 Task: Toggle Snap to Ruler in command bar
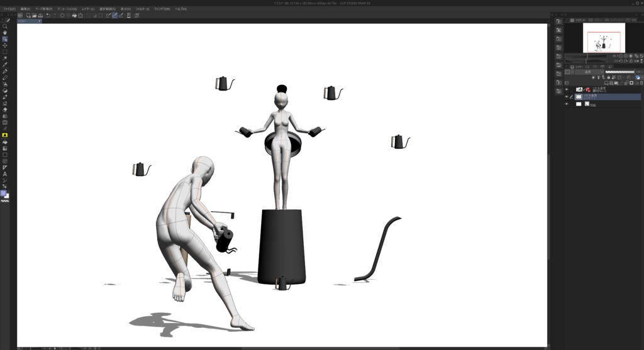[x=108, y=15]
